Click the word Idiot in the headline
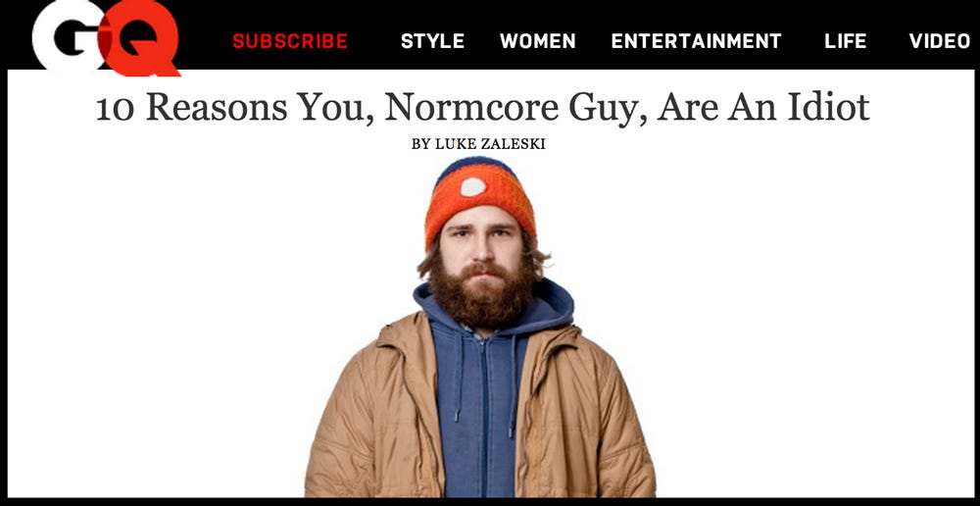Image resolution: width=980 pixels, height=506 pixels. (828, 107)
